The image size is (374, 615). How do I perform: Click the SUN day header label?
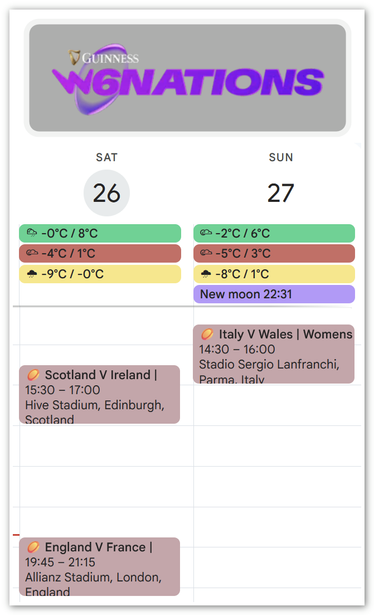(281, 157)
